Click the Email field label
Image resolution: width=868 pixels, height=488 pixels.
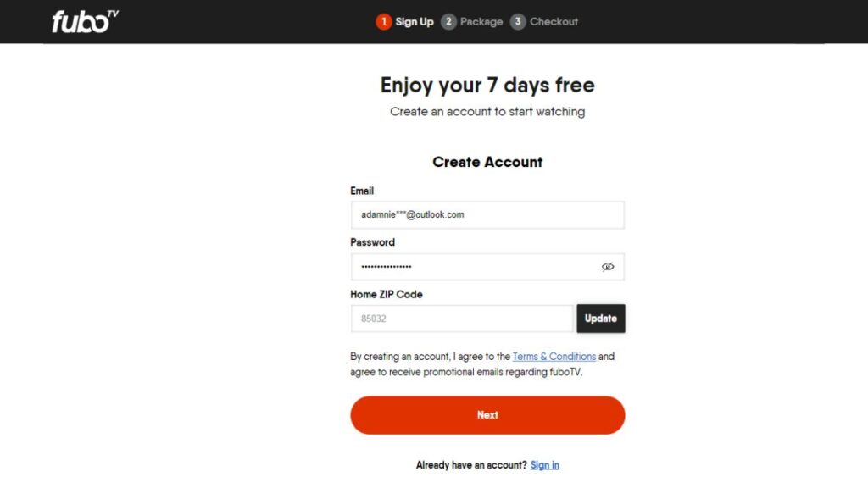click(362, 191)
